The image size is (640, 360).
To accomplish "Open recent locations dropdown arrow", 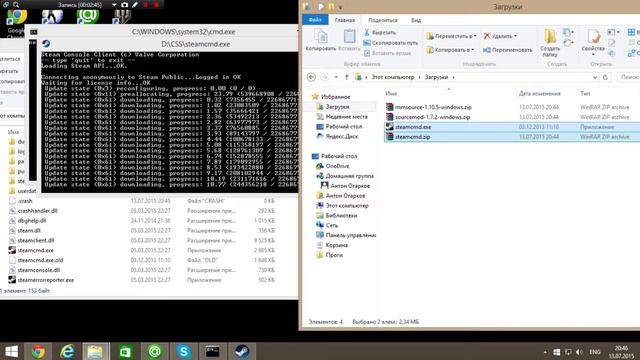I will [336, 77].
